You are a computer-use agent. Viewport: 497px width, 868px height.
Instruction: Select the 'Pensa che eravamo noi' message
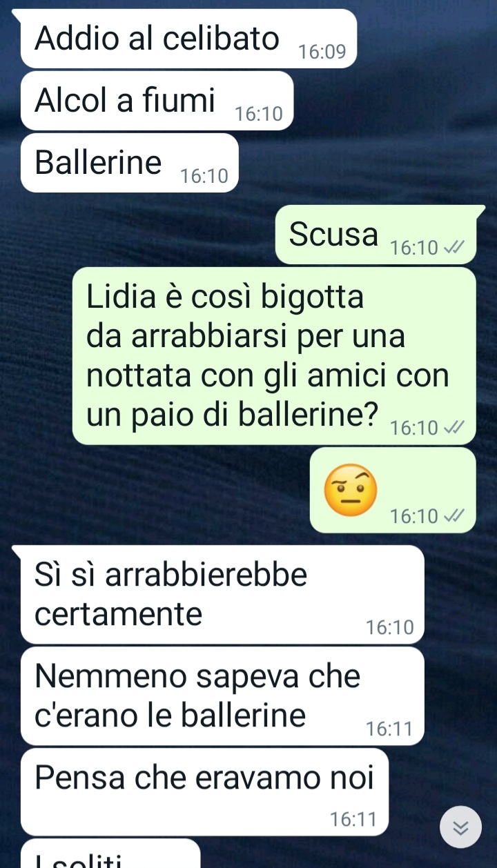(204, 792)
